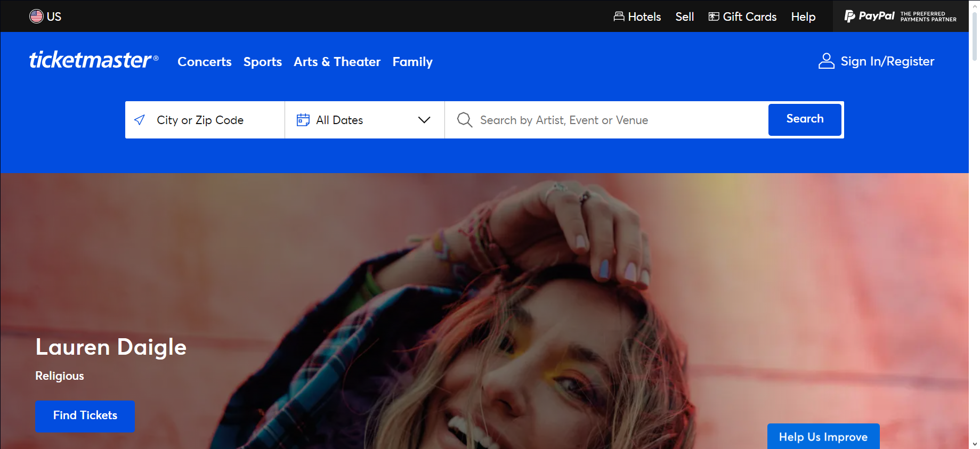
Task: Go to Ticketmaster home via logo
Action: point(94,60)
